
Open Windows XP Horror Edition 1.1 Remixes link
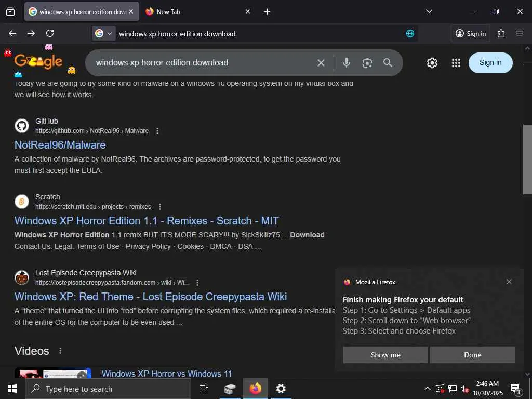click(147, 221)
